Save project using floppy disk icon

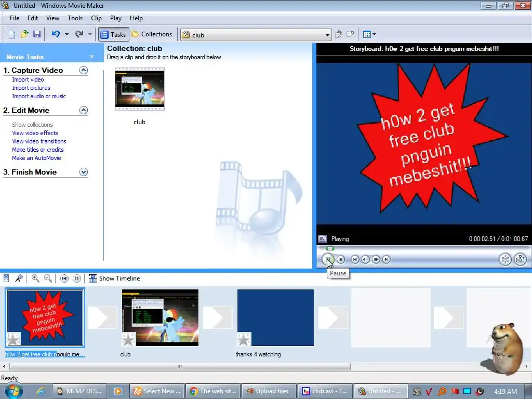point(37,34)
